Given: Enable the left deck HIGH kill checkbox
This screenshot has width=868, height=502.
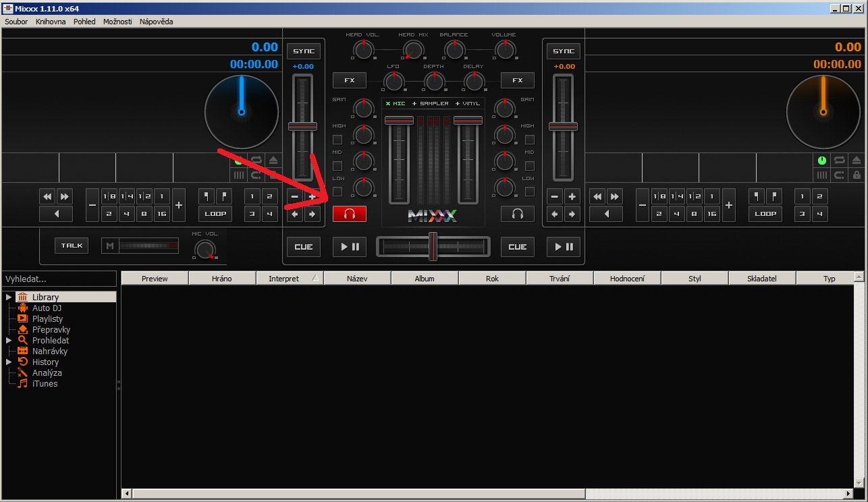Looking at the screenshot, I should pyautogui.click(x=337, y=140).
